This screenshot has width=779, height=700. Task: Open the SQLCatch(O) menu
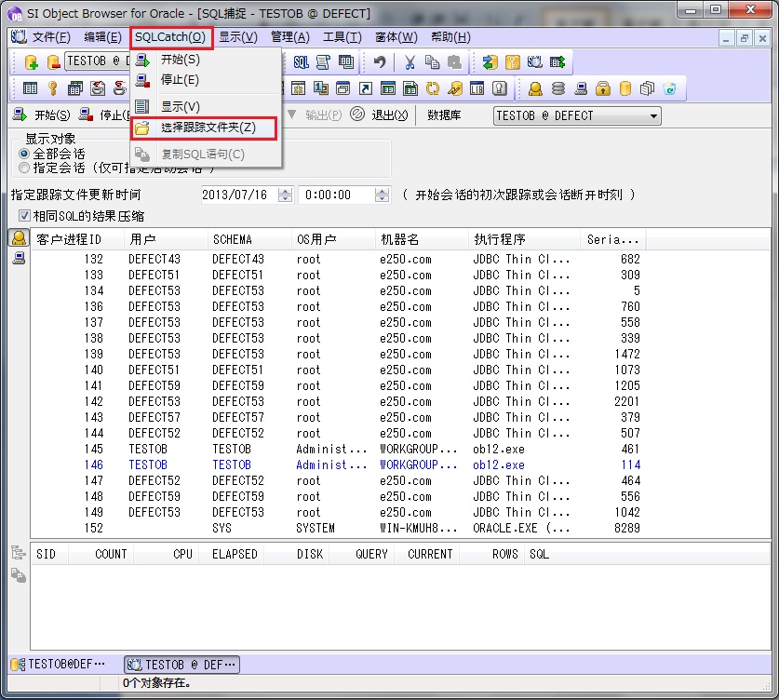[170, 37]
